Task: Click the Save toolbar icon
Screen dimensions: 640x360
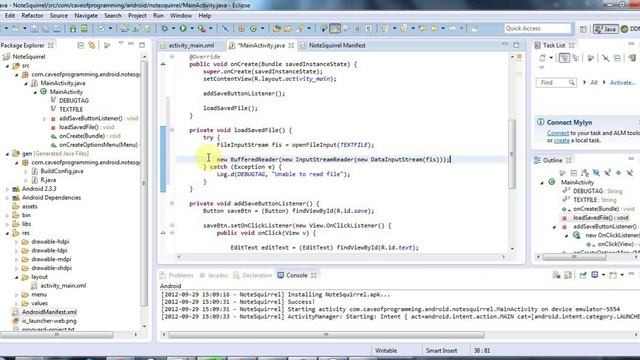Action: [x=34, y=28]
